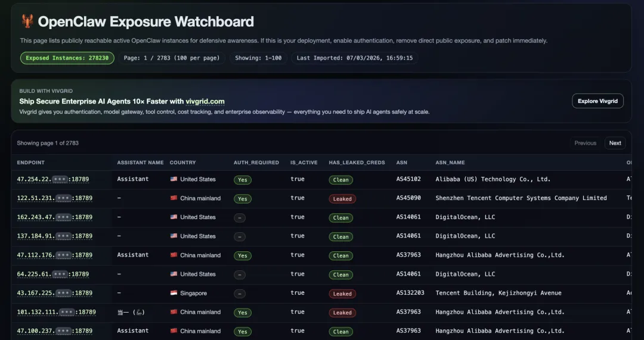
Task: Open endpoint 43.167.225.***:18789
Action: tap(55, 293)
